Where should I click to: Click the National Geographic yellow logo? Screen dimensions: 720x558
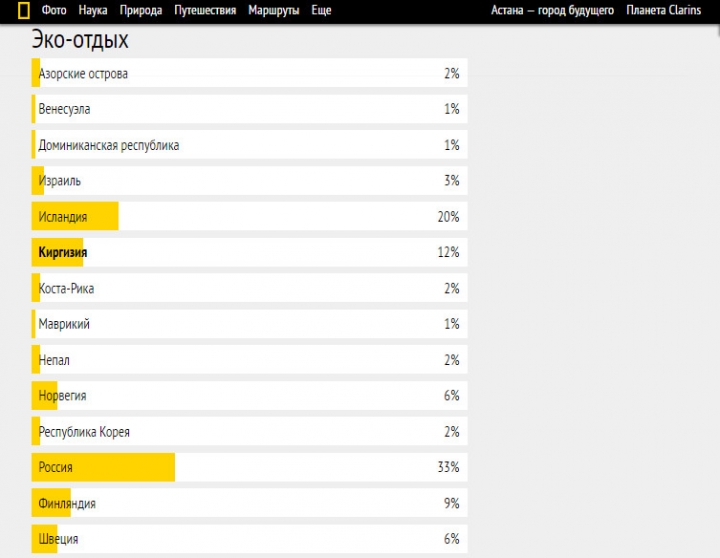click(x=24, y=10)
